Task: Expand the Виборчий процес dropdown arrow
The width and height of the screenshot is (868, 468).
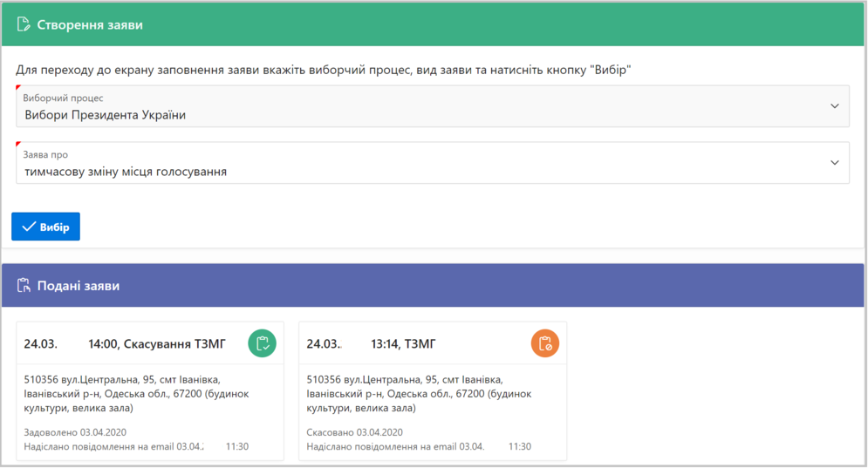Action: [x=834, y=106]
